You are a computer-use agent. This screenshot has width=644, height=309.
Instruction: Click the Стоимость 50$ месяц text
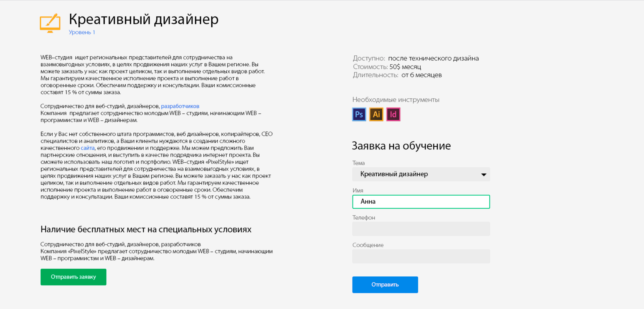coord(387,67)
